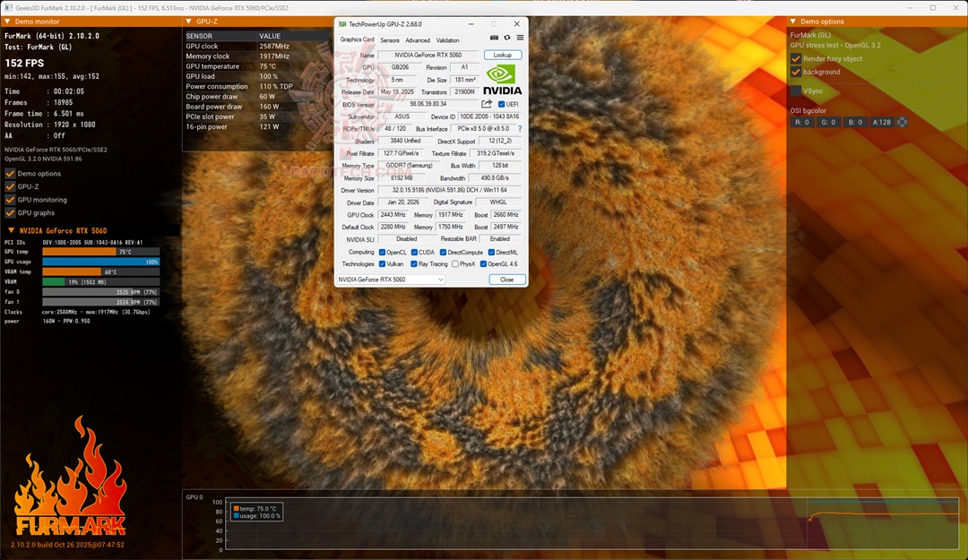Screen dimensions: 968x560
Task: Click the BIOS export share icon
Action: click(x=487, y=104)
